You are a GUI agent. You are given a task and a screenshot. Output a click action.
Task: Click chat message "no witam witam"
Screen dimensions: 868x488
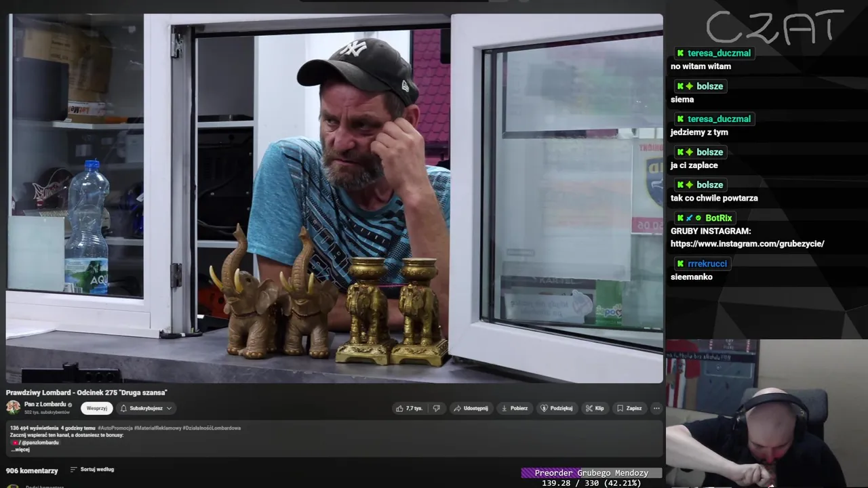(701, 66)
